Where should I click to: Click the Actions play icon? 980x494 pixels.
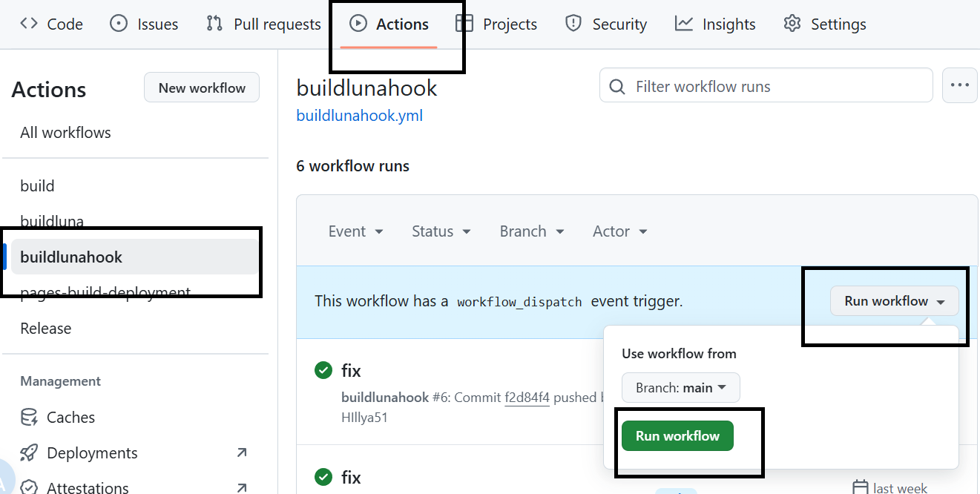(358, 23)
